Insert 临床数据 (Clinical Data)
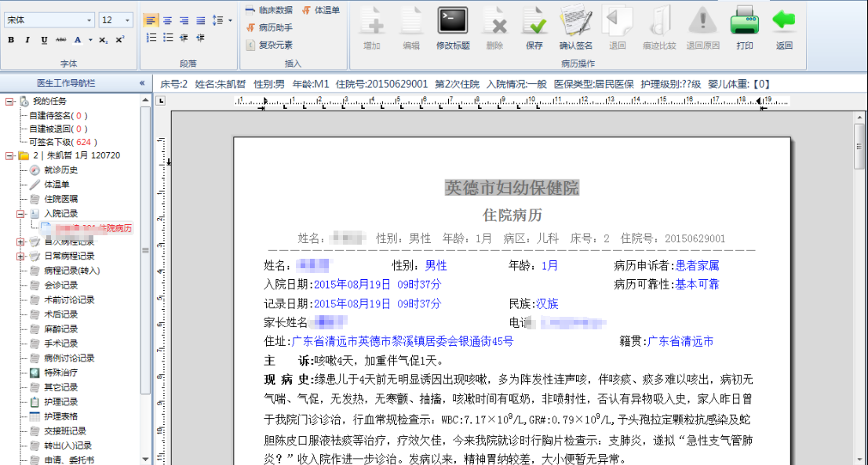The width and height of the screenshot is (868, 465). coord(269,10)
